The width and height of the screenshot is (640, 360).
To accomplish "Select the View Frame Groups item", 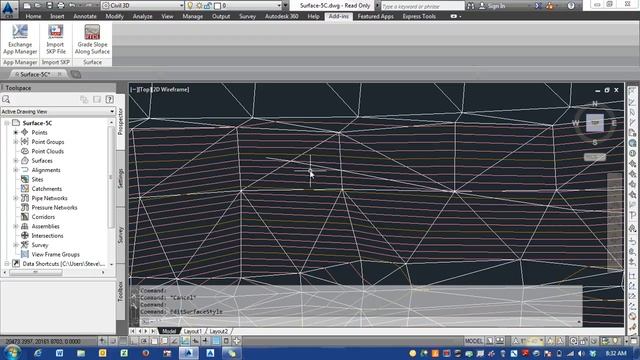I will pyautogui.click(x=56, y=254).
